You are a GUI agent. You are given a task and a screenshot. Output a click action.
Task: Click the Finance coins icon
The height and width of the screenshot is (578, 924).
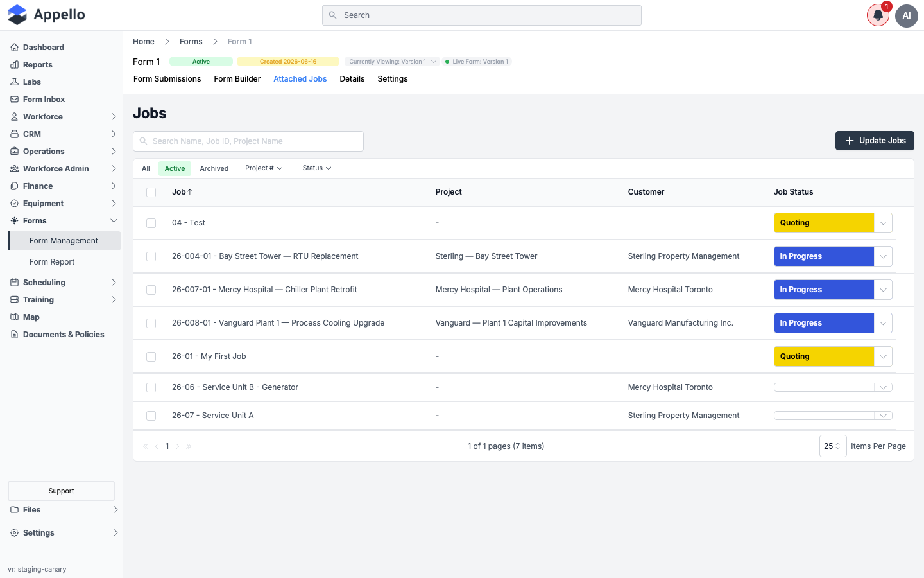click(x=14, y=186)
